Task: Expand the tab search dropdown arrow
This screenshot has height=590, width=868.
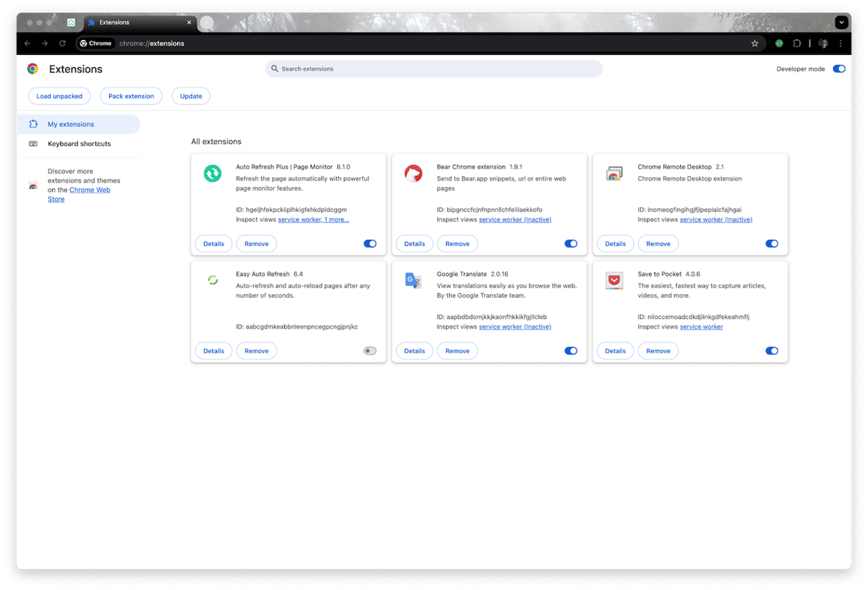Action: click(842, 23)
